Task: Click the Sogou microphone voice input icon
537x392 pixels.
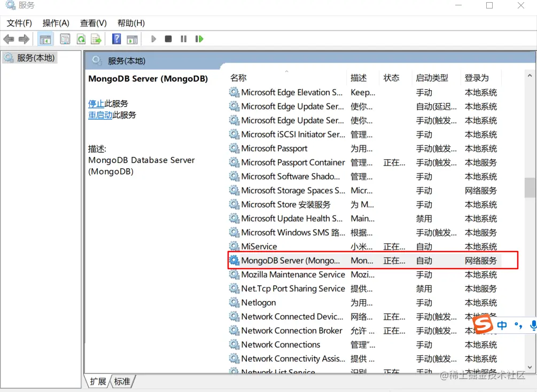Action: pyautogui.click(x=533, y=325)
